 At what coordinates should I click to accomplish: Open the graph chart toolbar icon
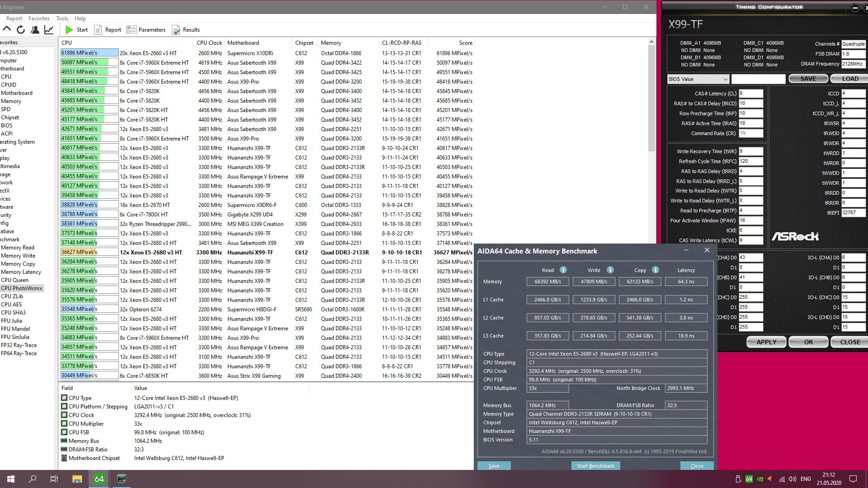49,30
